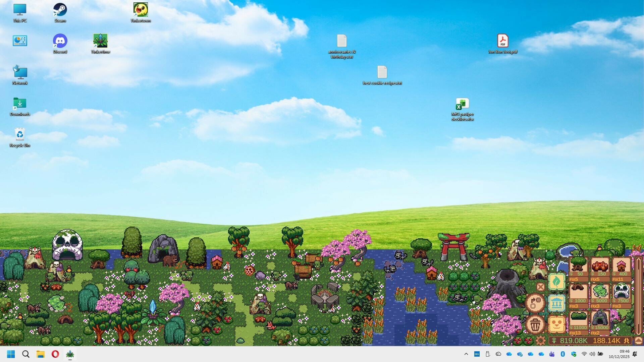Buy the tree item costing 50
Image resolution: width=644 pixels, height=362 pixels.
point(578,265)
